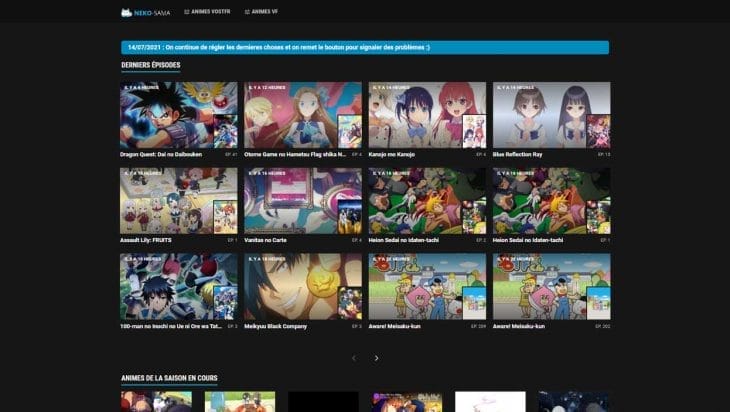Click Aware! Meisaku-kun episode 202 title

pos(518,326)
